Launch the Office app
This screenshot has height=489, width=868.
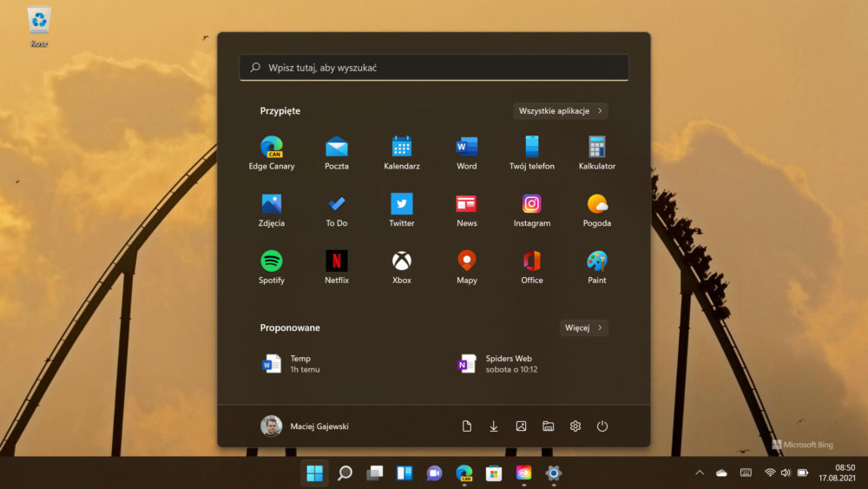531,267
